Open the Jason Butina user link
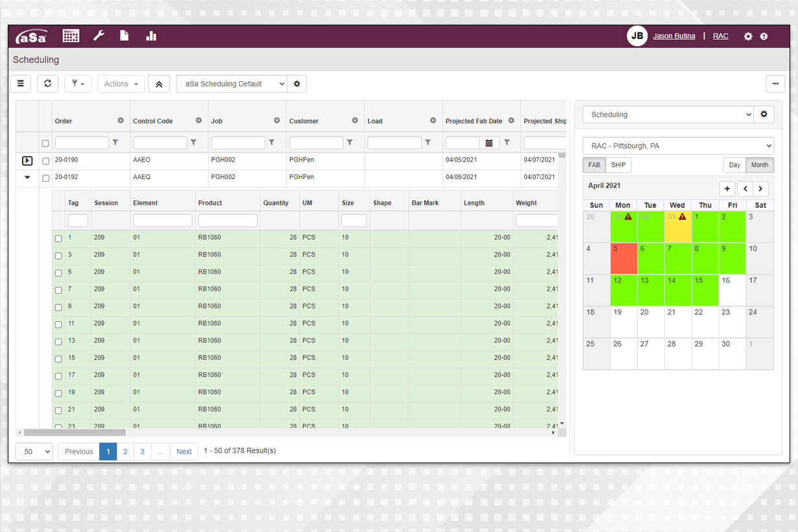Screen dimensions: 798x532 click(674, 36)
